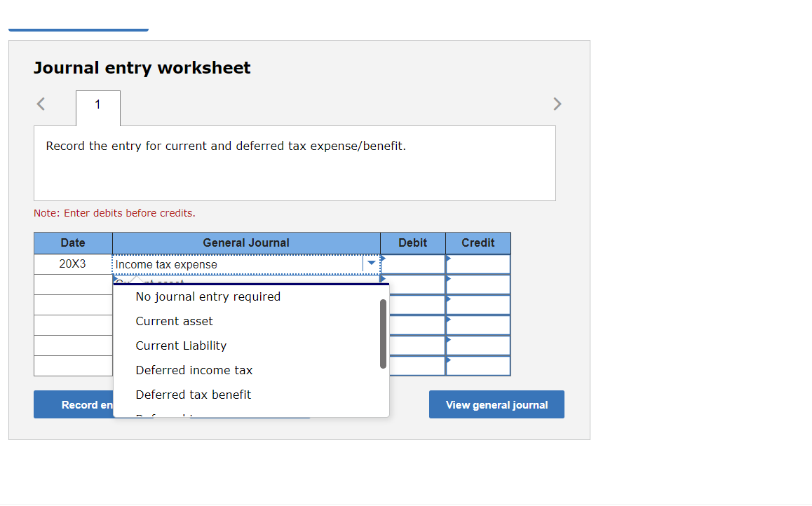
Task: Click the 20X3 date cell
Action: click(73, 264)
